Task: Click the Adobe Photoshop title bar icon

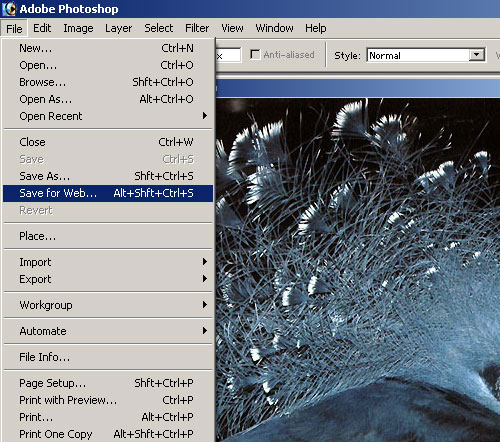Action: point(9,9)
